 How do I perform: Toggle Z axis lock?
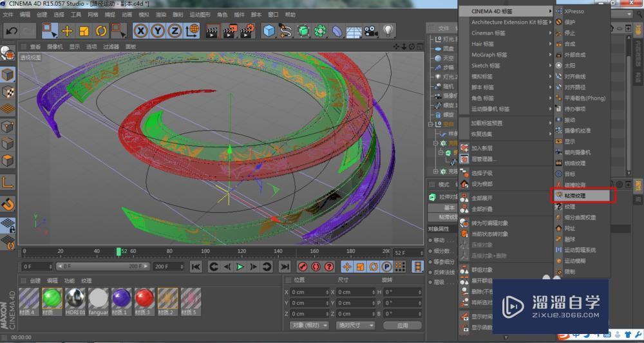(175, 30)
